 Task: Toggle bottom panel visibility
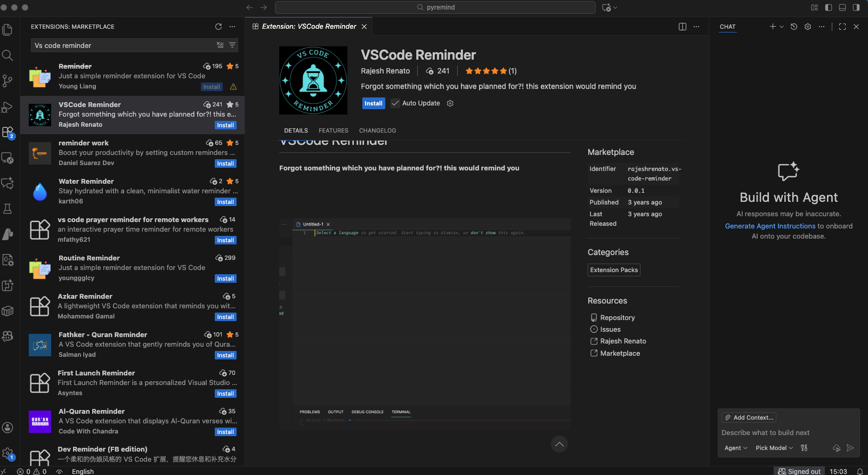[x=842, y=7]
